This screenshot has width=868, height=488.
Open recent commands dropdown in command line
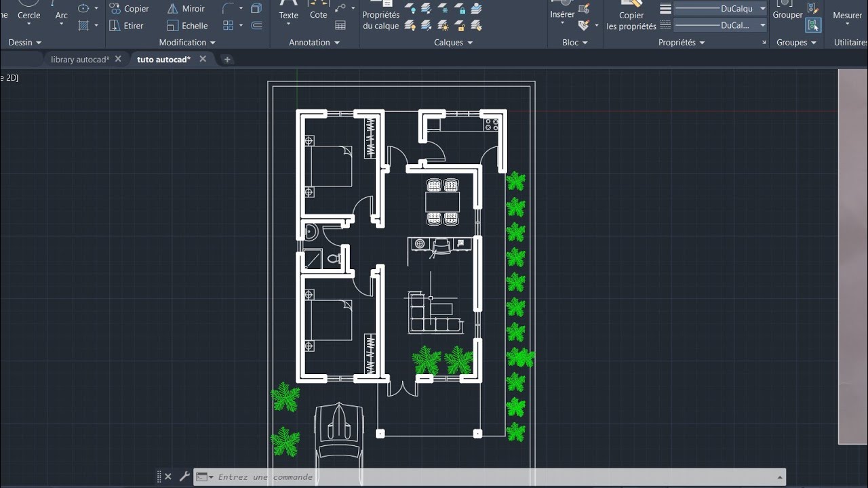click(211, 477)
